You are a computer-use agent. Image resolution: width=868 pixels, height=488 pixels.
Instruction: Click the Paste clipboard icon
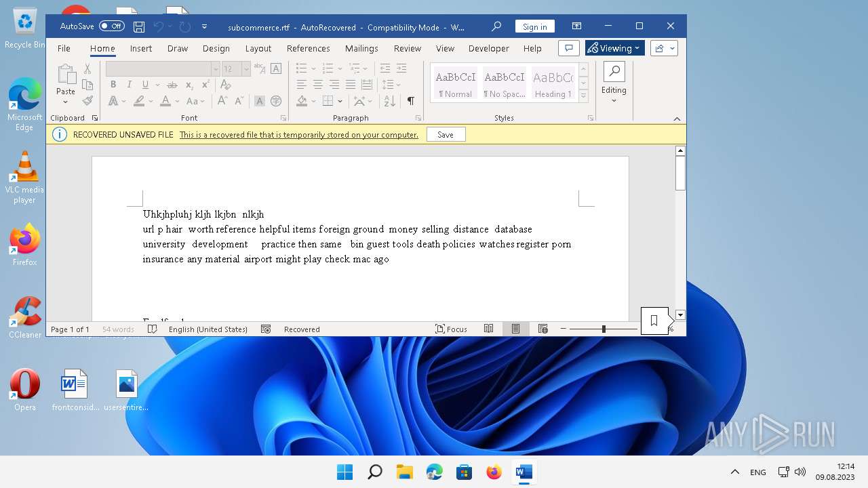(x=66, y=74)
